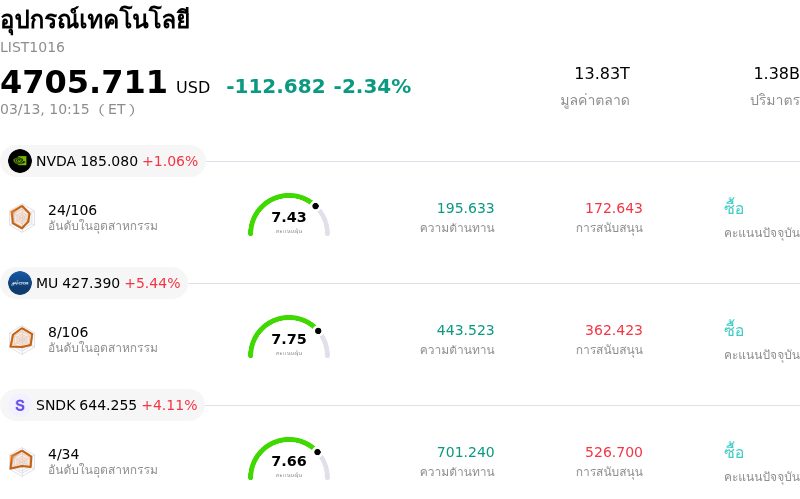Click NVDA industry rank hexagon icon
This screenshot has width=800, height=499.
[x=21, y=217]
